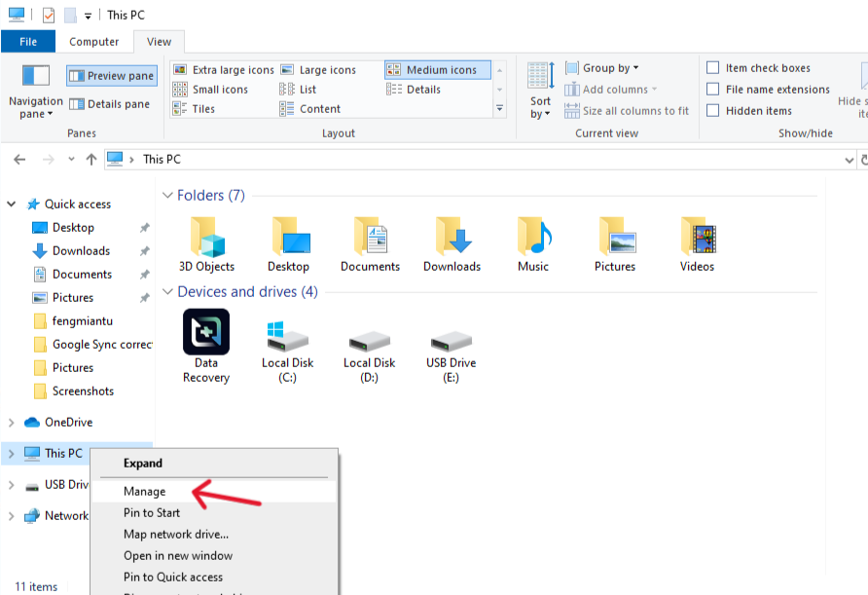This screenshot has height=595, width=868.
Task: Toggle the Preview pane
Action: 110,75
